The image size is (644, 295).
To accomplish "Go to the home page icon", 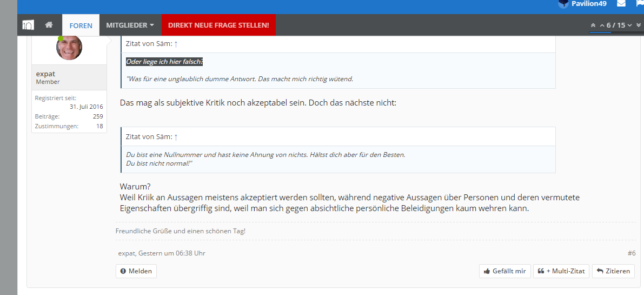I will [49, 25].
